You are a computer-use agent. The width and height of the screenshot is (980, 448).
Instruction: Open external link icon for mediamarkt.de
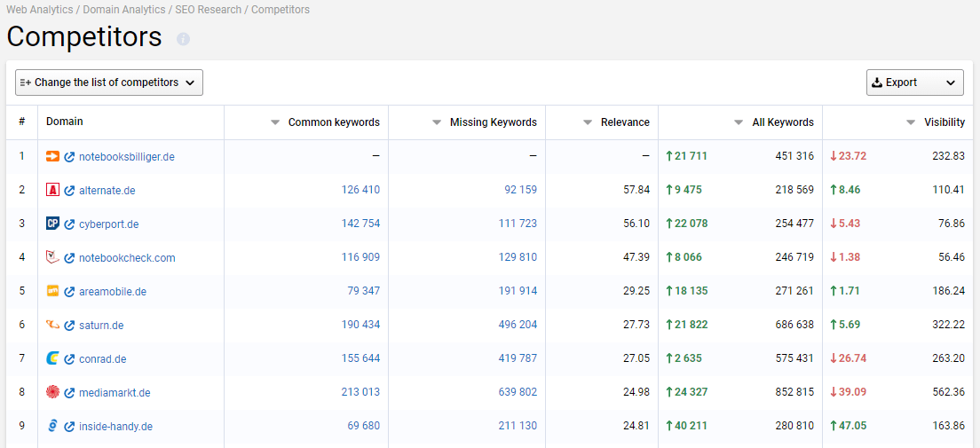click(x=70, y=393)
